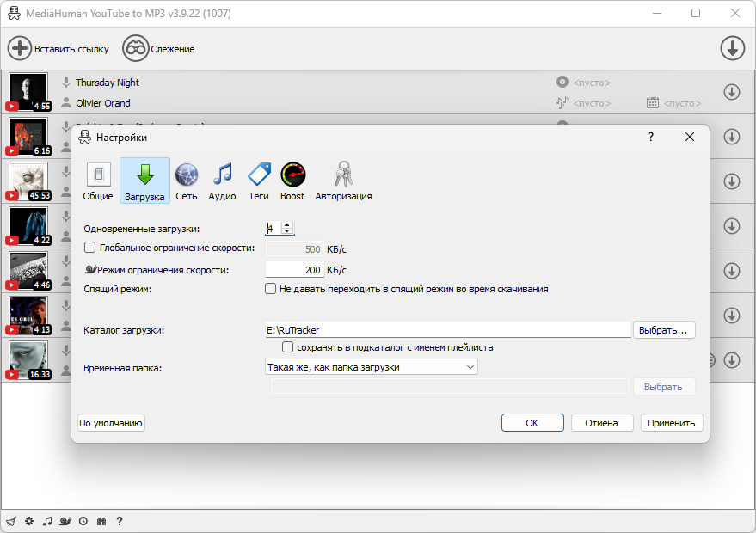Click the calendar year icon for Thursday Night
Screen dimensions: 756x533
click(x=652, y=102)
